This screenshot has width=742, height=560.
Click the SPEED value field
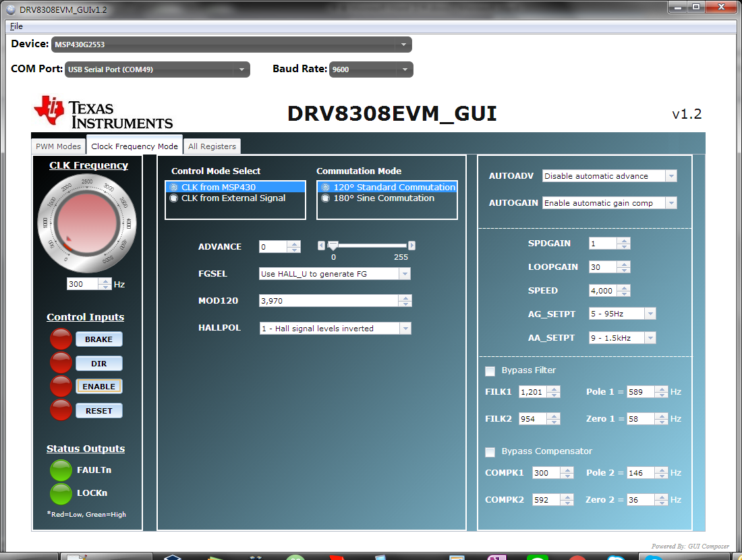click(x=602, y=291)
